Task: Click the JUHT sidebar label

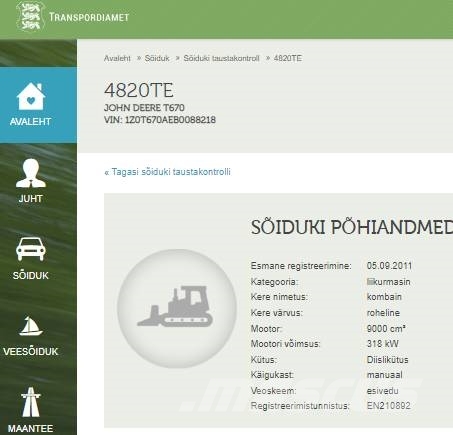Action: coord(30,198)
